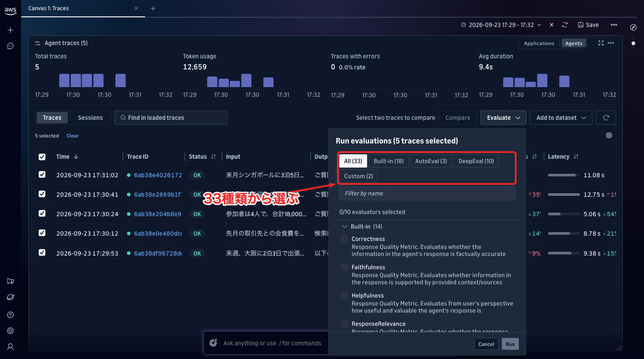This screenshot has height=359, width=644.
Task: Switch the panel to Applications
Action: tap(539, 43)
